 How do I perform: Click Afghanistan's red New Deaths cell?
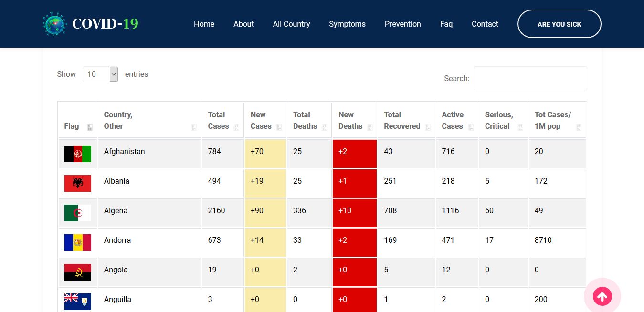pyautogui.click(x=354, y=154)
